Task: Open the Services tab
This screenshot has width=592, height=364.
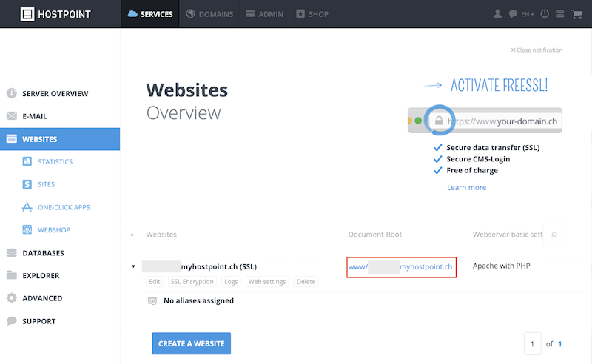Action: pos(150,14)
